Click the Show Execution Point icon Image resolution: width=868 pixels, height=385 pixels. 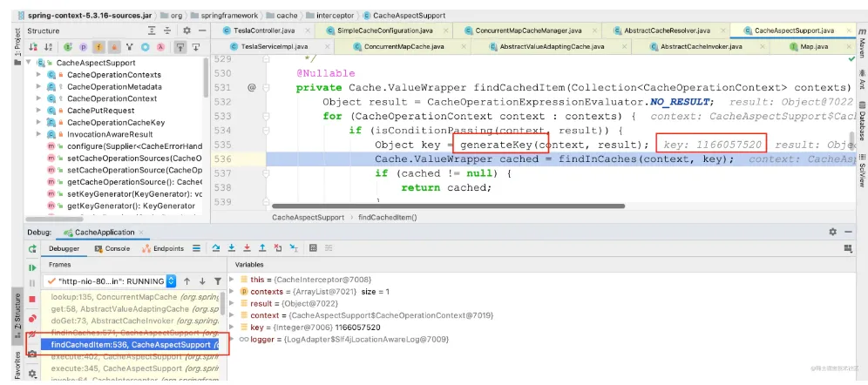click(x=196, y=248)
